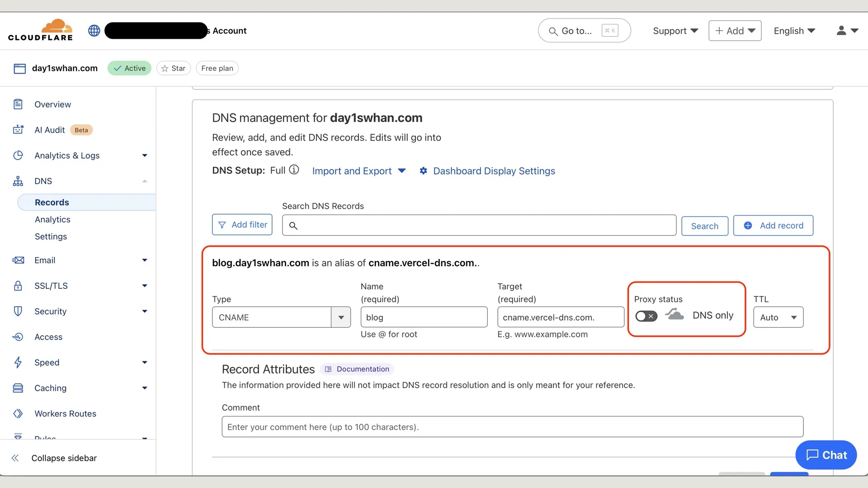Screen dimensions: 868x488
Task: Click the funnel icon in Add filter
Action: pos(222,225)
